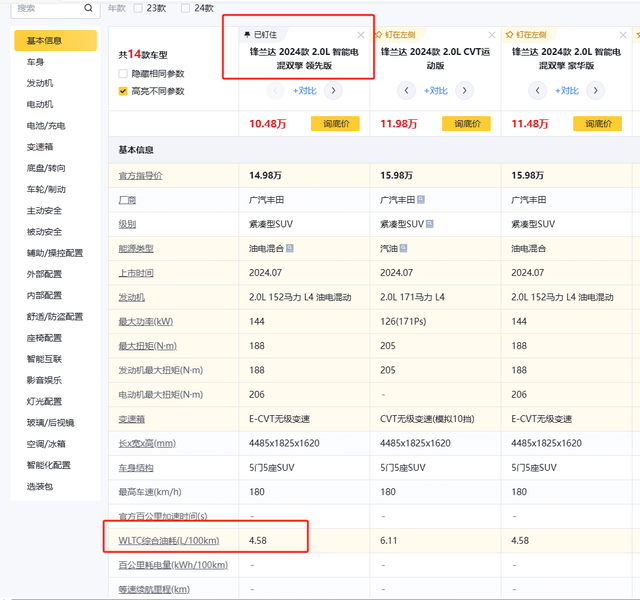Click pin icon on CVT运动版 column

click(378, 35)
